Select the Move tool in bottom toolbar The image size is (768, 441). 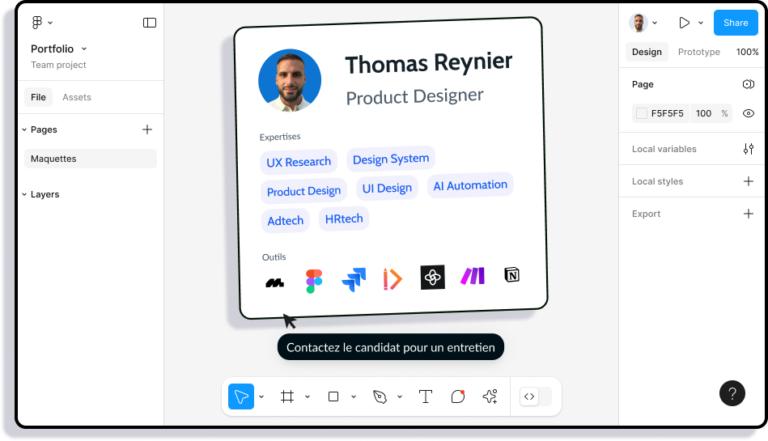241,396
